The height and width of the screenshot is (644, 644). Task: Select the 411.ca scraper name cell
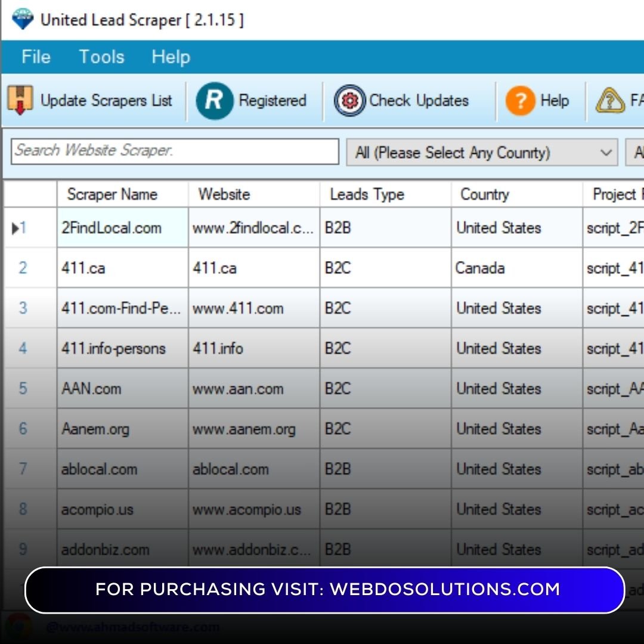click(122, 268)
